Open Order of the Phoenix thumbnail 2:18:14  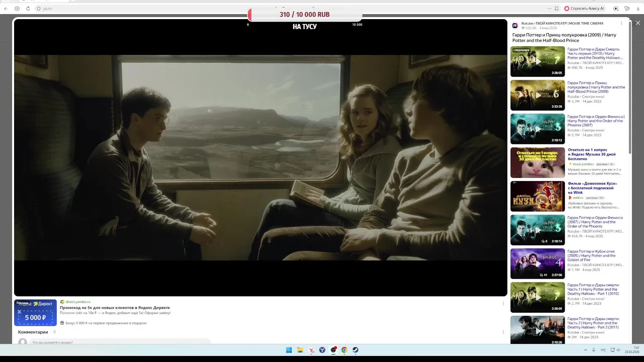click(537, 230)
